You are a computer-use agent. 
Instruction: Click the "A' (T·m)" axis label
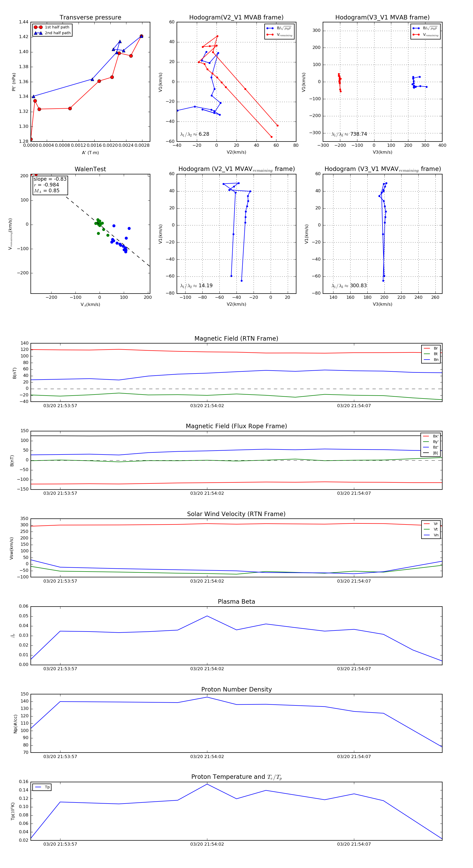tap(90, 153)
